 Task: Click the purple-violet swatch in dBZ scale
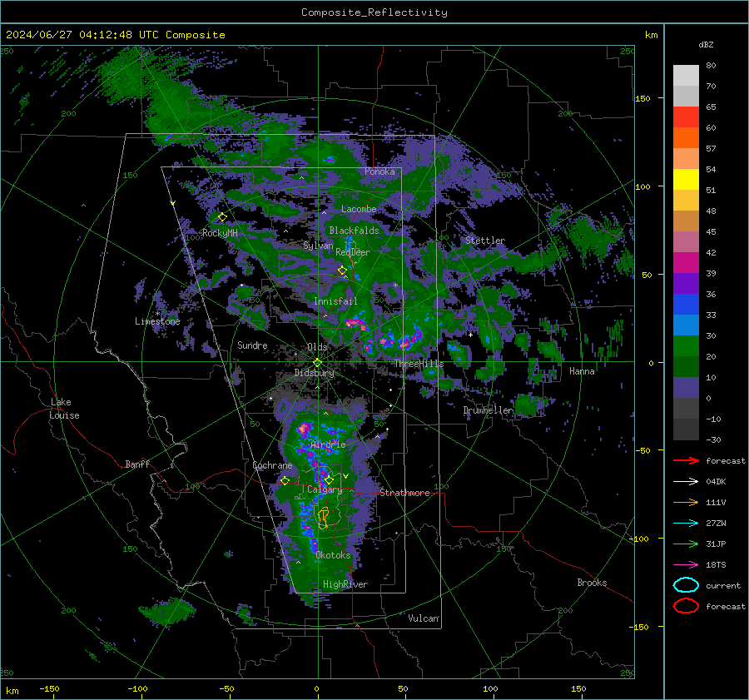click(x=686, y=283)
